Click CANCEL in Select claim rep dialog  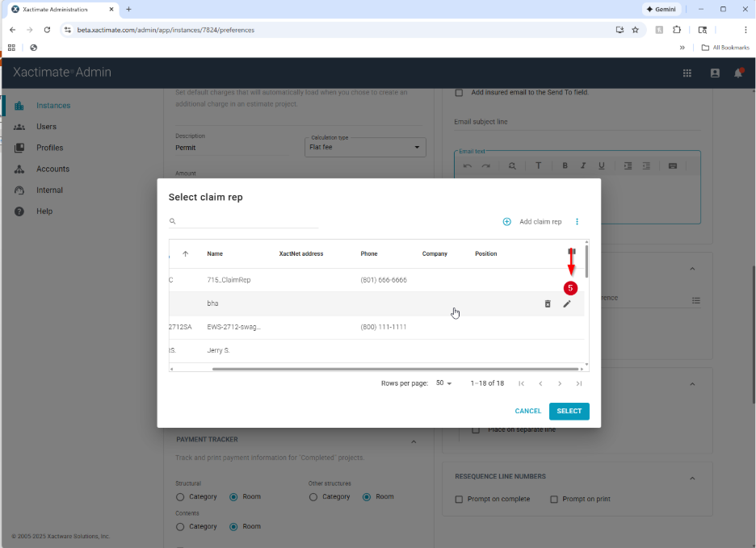[528, 411]
